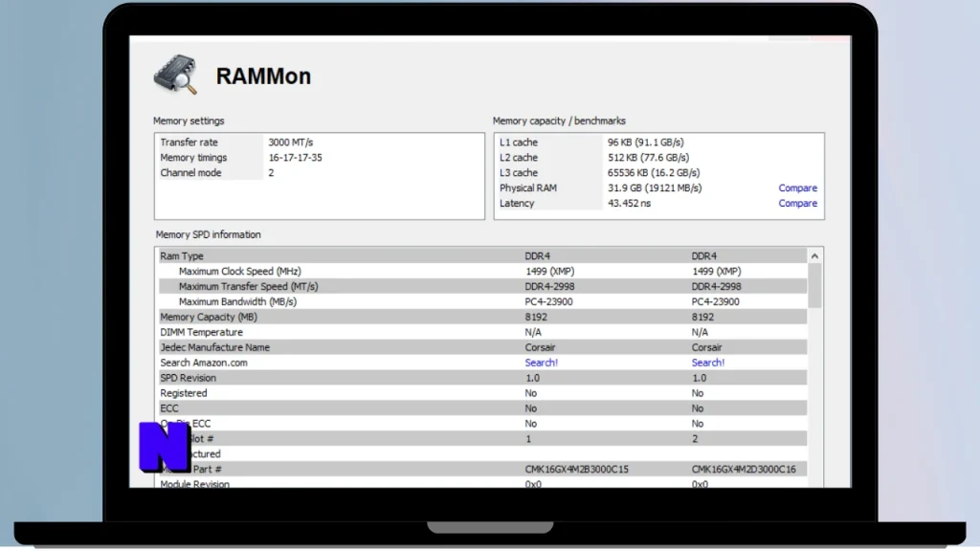Select Jedec Manufacture Name row label

point(215,347)
